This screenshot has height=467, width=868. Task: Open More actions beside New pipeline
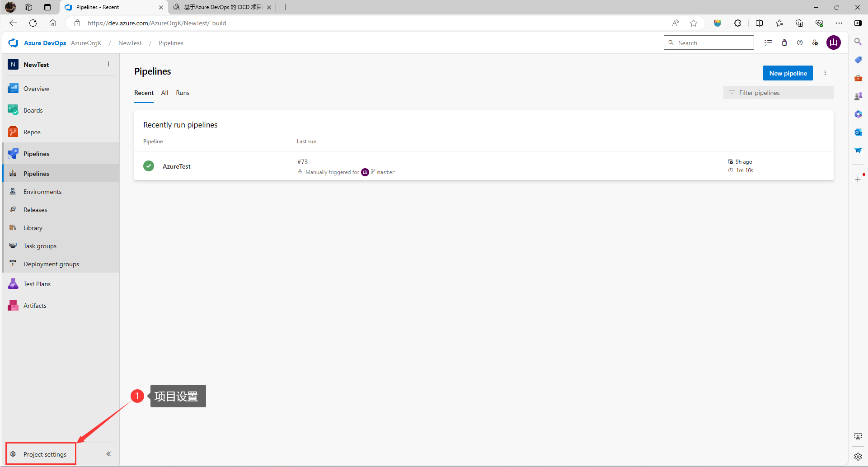coord(825,73)
